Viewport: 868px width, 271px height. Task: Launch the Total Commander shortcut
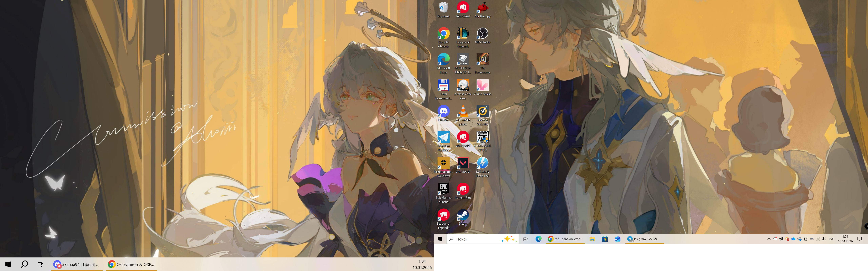pos(443,86)
